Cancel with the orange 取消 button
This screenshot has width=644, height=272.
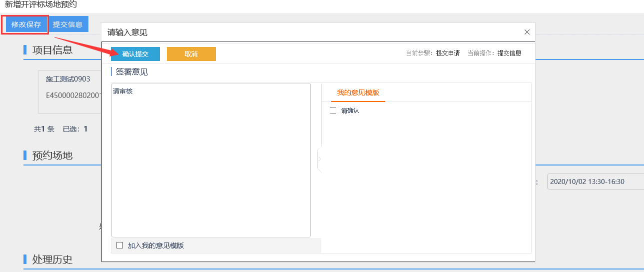[x=191, y=54]
